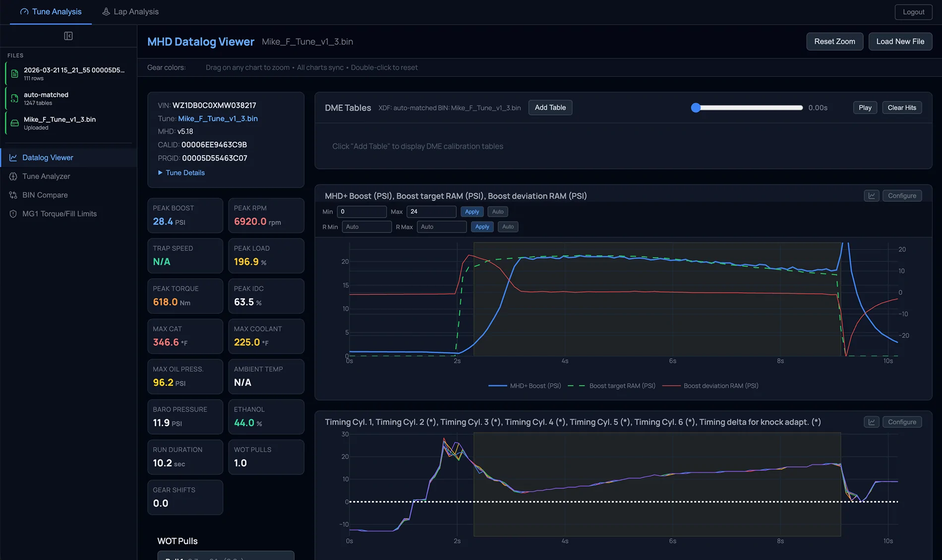Switch to the Tune Analysis tab

coord(51,12)
